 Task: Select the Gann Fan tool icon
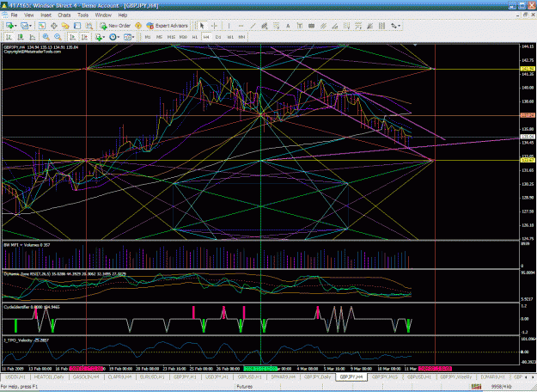pyautogui.click(x=335, y=26)
